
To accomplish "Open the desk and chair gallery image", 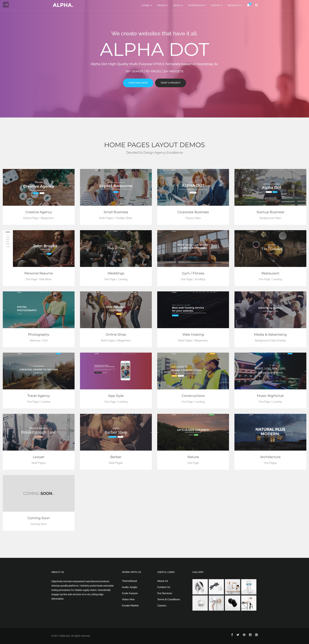I will (249, 603).
